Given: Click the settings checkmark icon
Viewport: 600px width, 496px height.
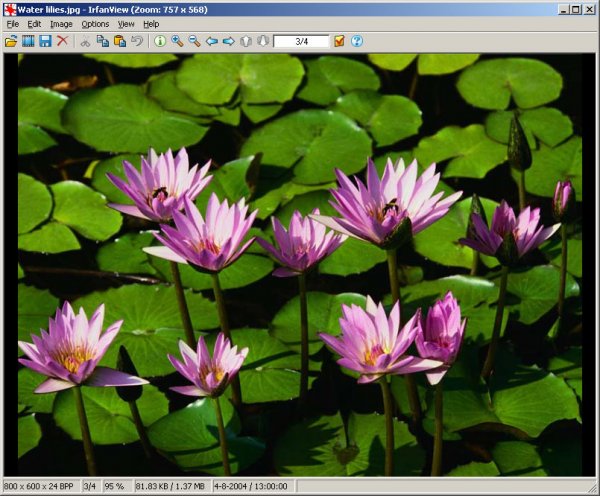Looking at the screenshot, I should pos(339,41).
